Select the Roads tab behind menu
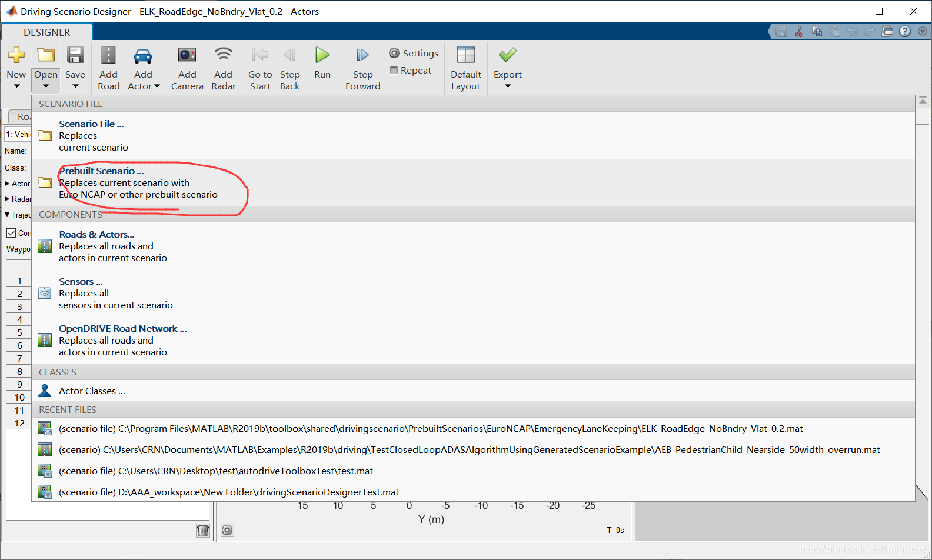Viewport: 932px width, 560px height. click(x=21, y=116)
